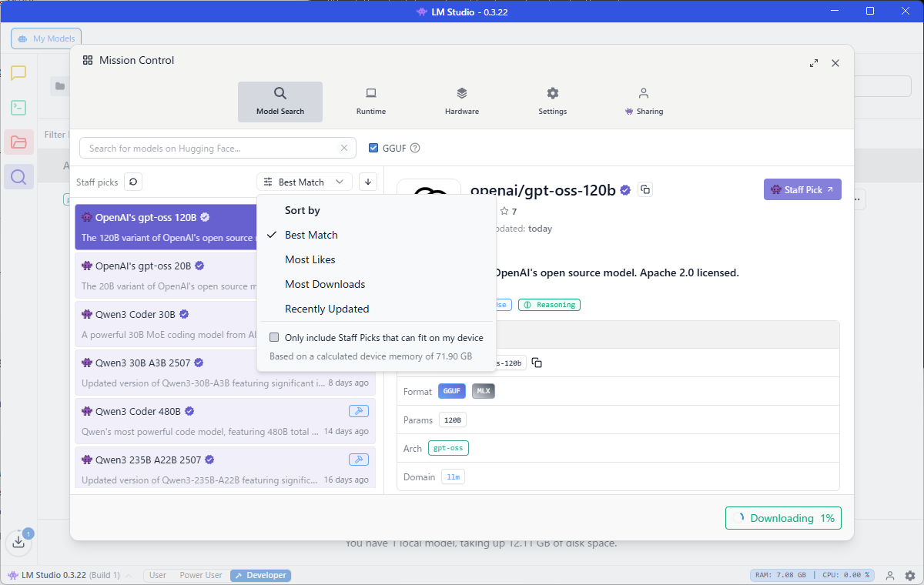924x585 pixels.
Task: Select Qwen3 Coder 480B list item
Action: coord(225,421)
